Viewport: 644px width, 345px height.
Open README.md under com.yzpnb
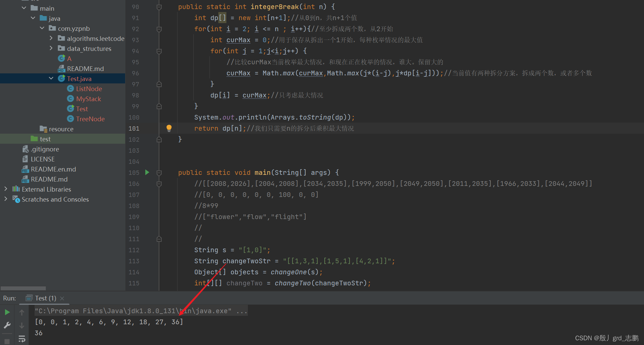coord(85,69)
